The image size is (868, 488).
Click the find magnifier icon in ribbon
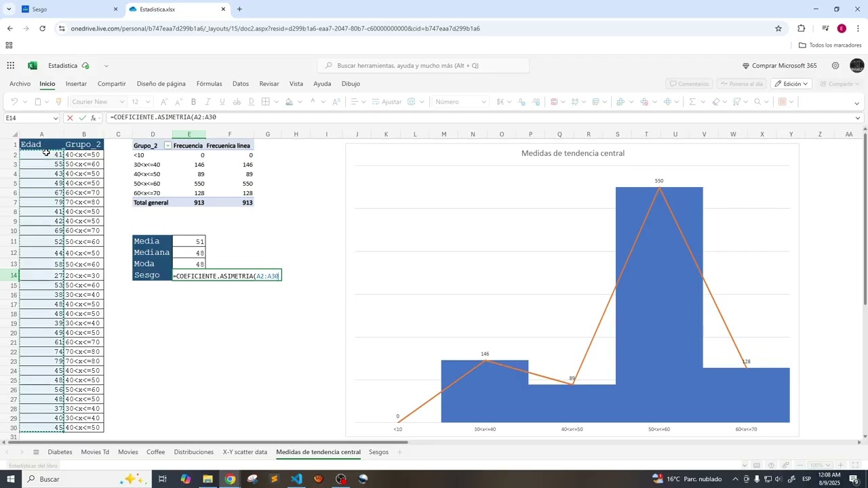click(757, 102)
